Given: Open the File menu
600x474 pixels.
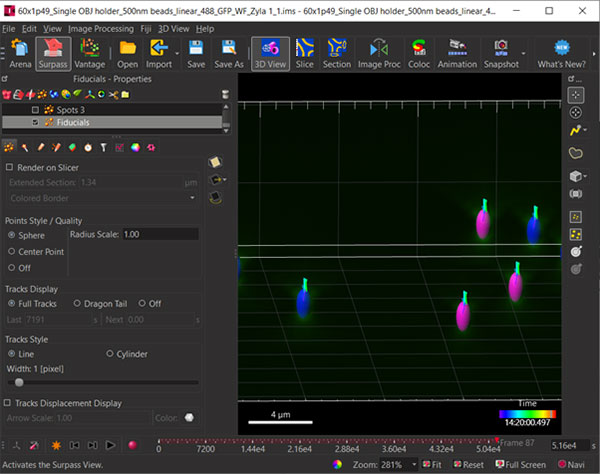Looking at the screenshot, I should pos(8,29).
